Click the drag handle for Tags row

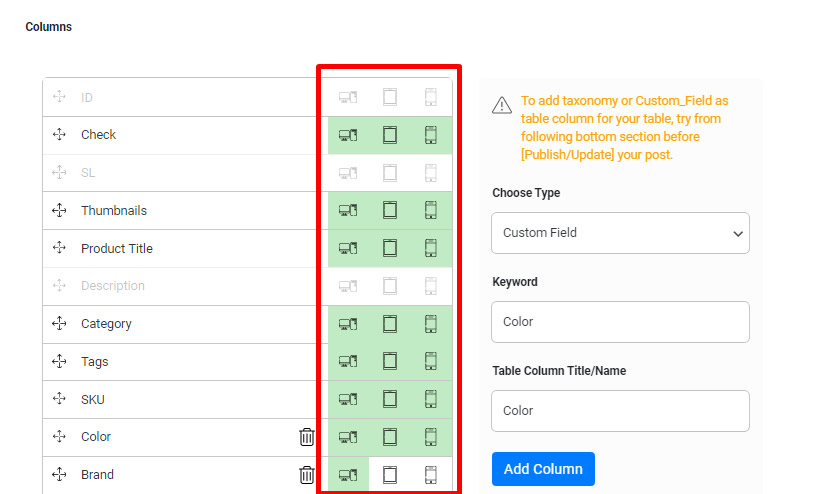click(59, 362)
